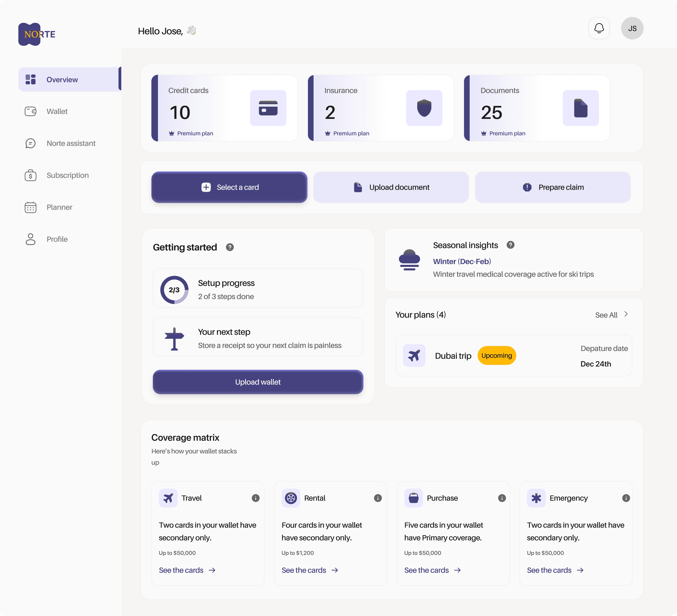Show info for Travel coverage
The width and height of the screenshot is (677, 616).
(x=256, y=498)
